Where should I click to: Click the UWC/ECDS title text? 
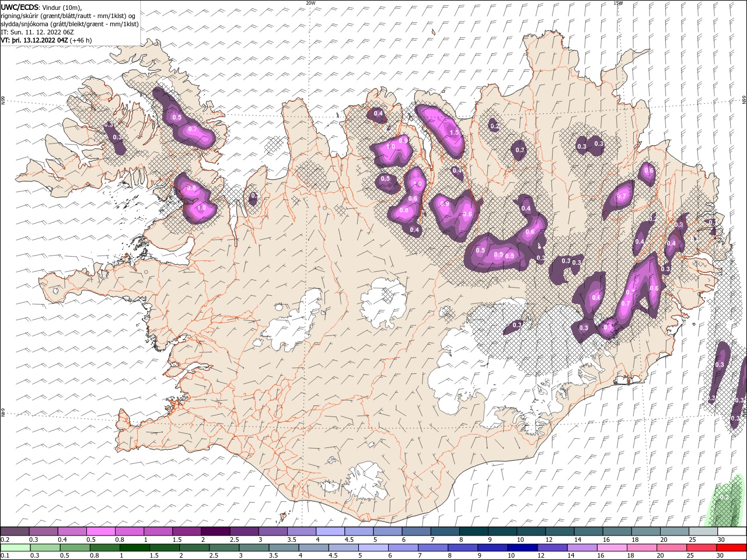pos(20,6)
